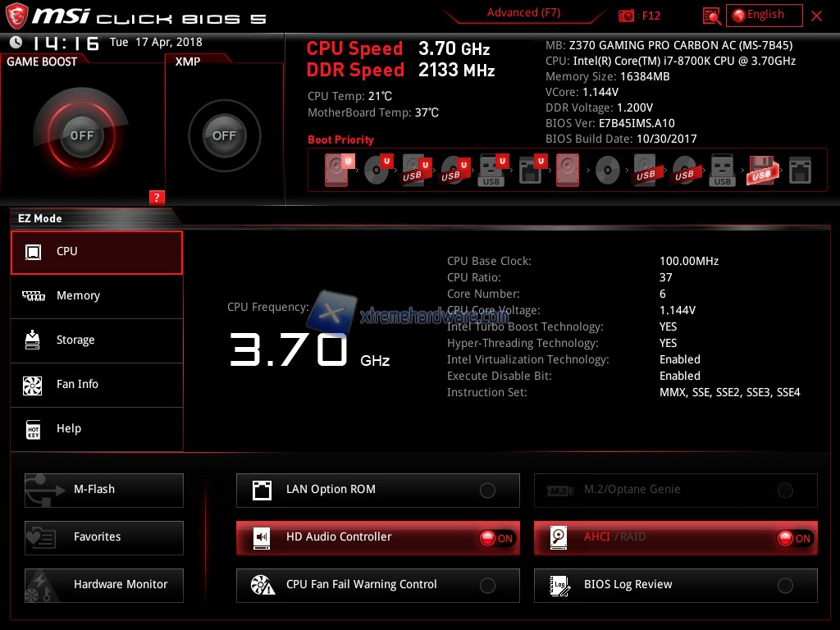Open Hardware Monitor

pos(104,585)
